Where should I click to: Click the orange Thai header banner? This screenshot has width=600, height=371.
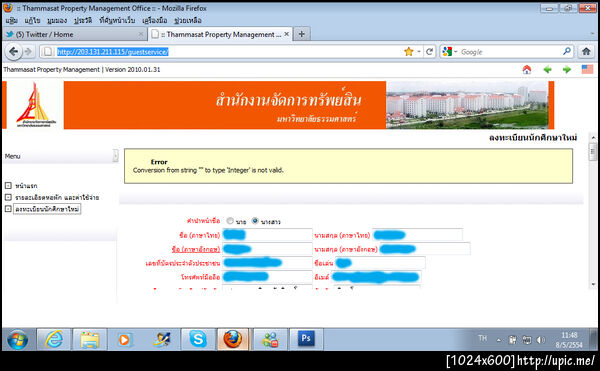[x=225, y=105]
